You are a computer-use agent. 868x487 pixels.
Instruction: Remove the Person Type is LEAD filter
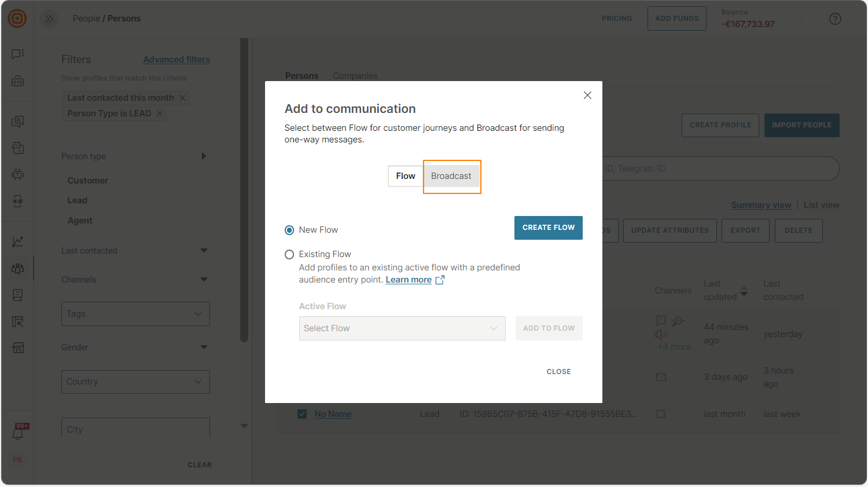[160, 113]
